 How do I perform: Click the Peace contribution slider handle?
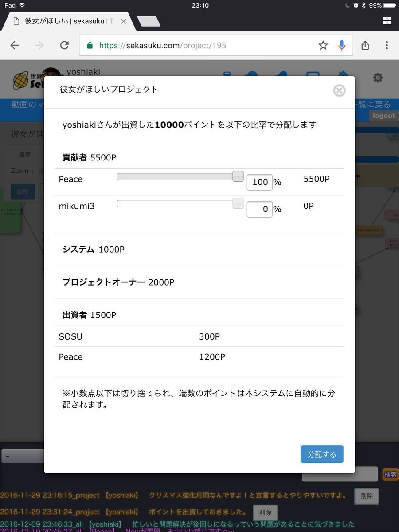pyautogui.click(x=238, y=176)
